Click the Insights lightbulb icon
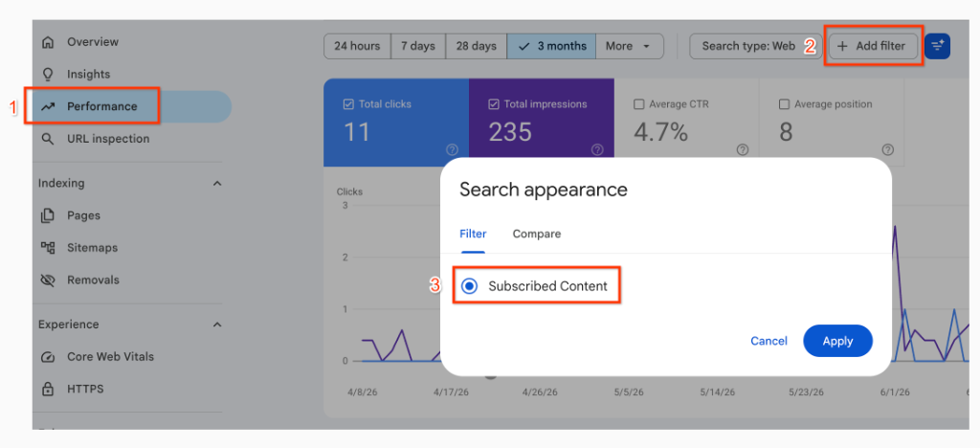Screen dimensions: 980x448 pos(48,75)
